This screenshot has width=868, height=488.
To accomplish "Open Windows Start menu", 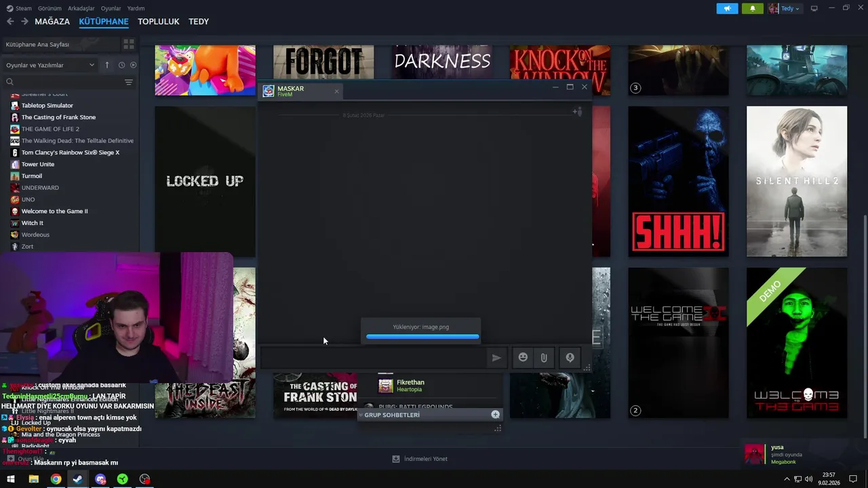I will tap(11, 479).
